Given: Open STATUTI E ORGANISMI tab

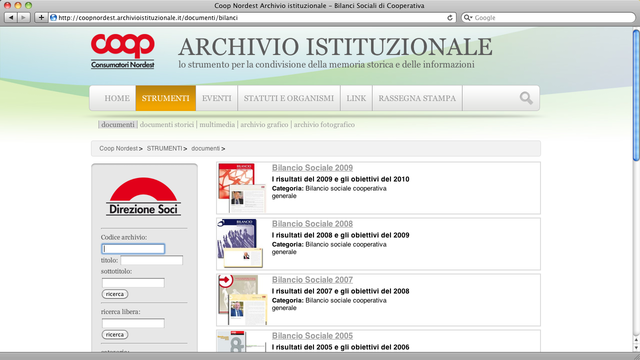Looking at the screenshot, I should (x=289, y=98).
